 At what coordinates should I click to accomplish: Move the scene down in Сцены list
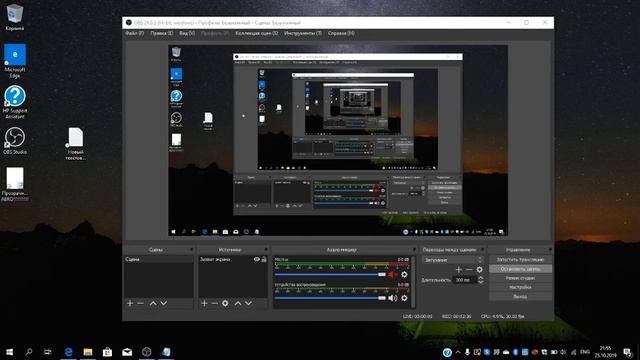(x=164, y=303)
